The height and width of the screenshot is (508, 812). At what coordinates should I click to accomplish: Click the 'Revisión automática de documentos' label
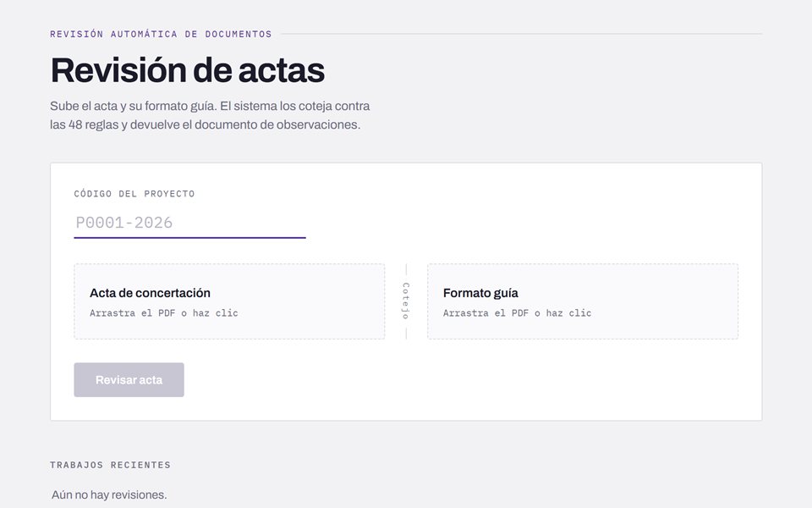[161, 34]
